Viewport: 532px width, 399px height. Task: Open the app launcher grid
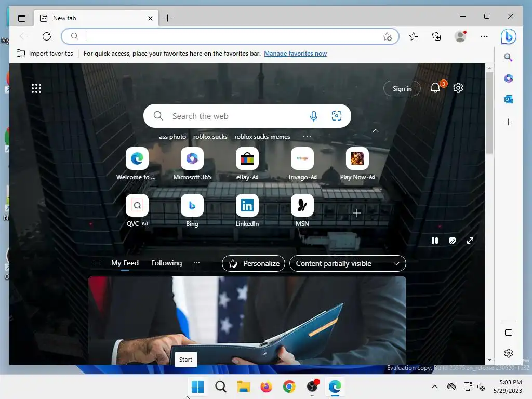tap(36, 88)
